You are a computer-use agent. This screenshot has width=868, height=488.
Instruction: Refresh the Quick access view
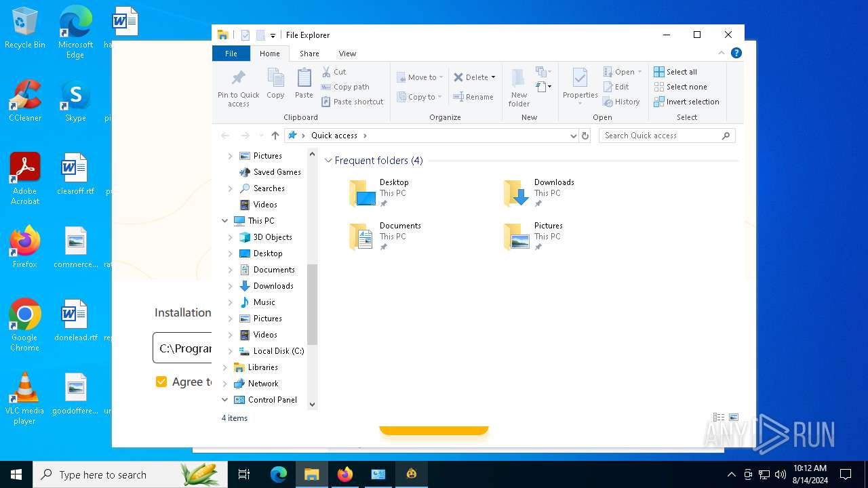585,136
